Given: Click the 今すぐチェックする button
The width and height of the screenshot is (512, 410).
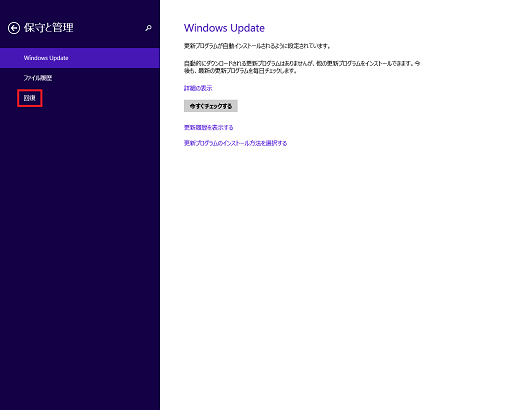Looking at the screenshot, I should [x=211, y=106].
